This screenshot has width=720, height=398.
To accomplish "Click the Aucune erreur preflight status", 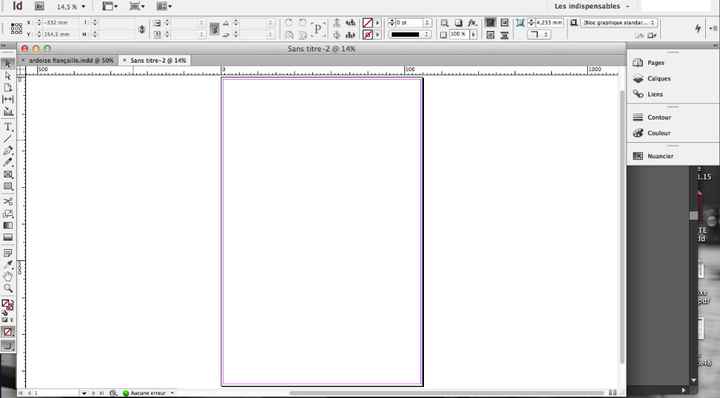I will tap(144, 393).
